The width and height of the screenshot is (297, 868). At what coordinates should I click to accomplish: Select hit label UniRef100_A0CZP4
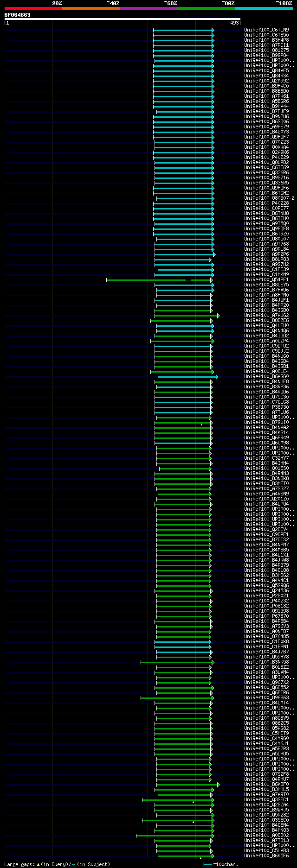[266, 341]
